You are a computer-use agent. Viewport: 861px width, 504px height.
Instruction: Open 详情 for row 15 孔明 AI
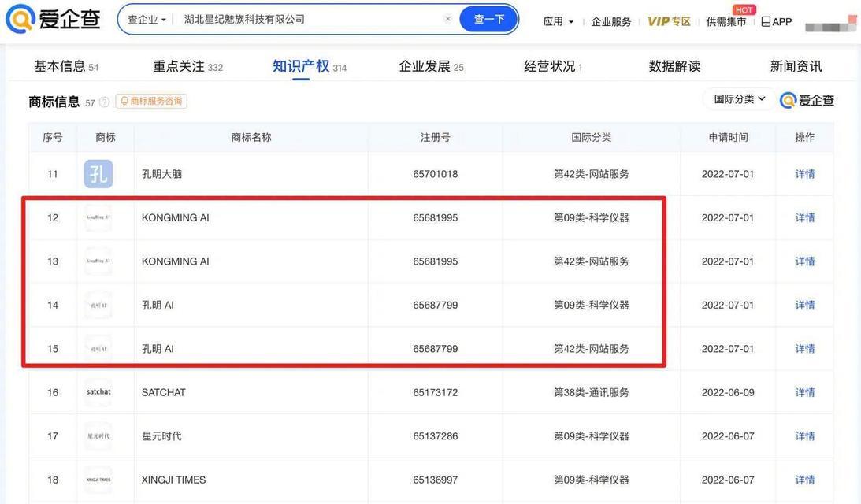804,349
